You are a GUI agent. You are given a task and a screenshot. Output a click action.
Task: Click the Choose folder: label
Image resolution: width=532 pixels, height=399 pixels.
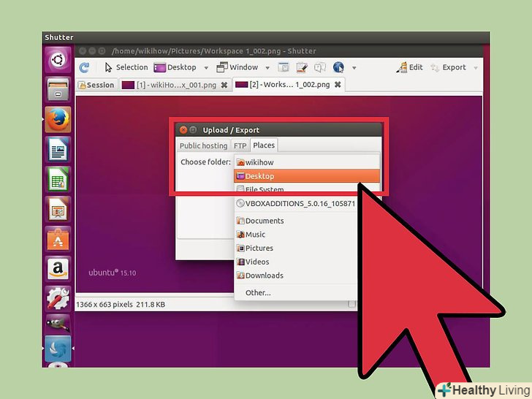(205, 161)
